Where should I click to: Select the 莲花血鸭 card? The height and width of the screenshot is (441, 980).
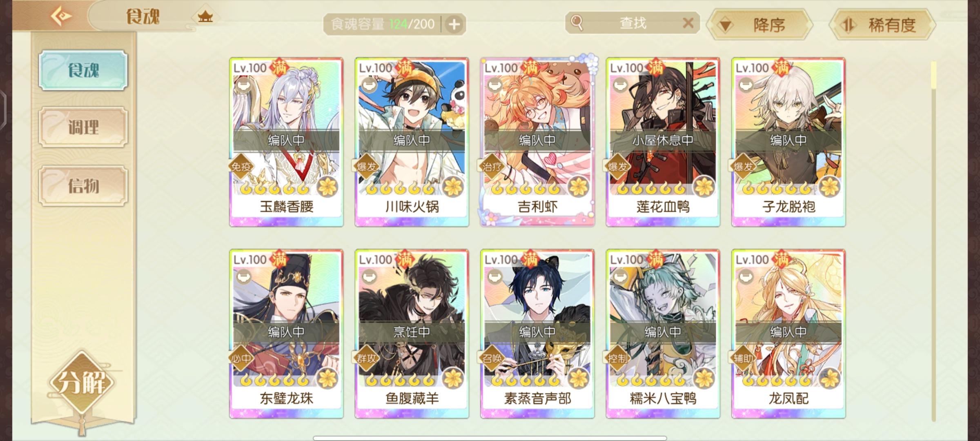click(663, 142)
